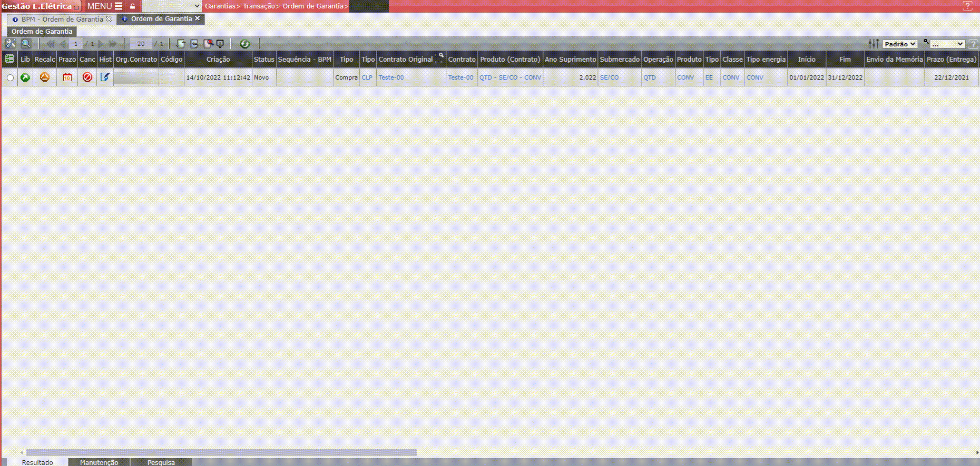Click the select-all list icon in header

pos(9,59)
